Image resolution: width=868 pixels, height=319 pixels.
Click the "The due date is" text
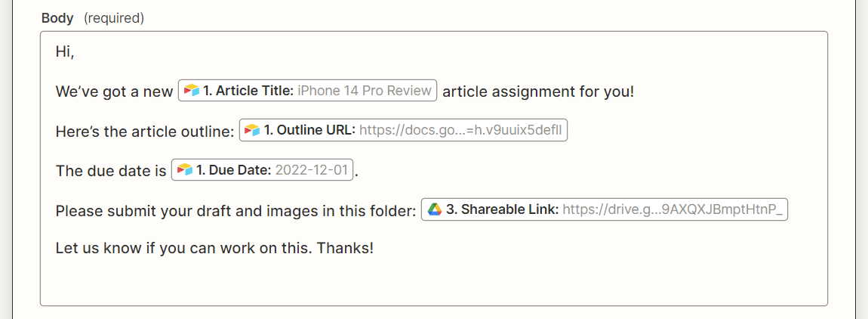click(x=111, y=171)
